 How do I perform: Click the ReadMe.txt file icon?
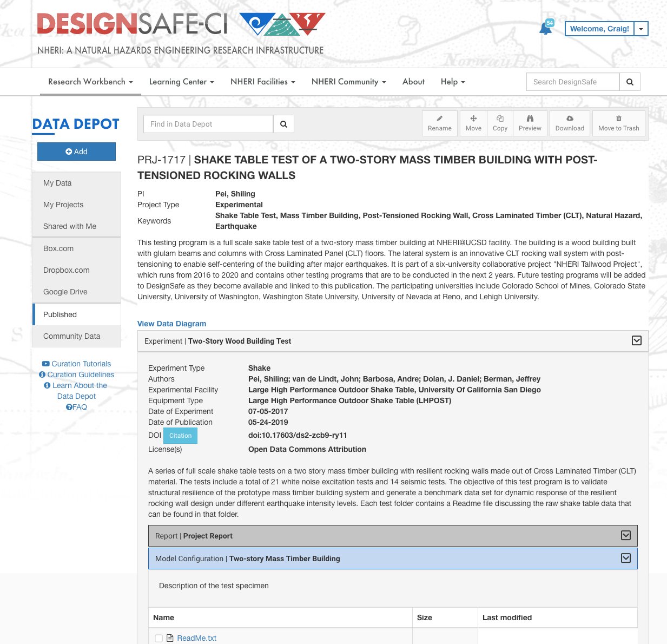[x=170, y=638]
